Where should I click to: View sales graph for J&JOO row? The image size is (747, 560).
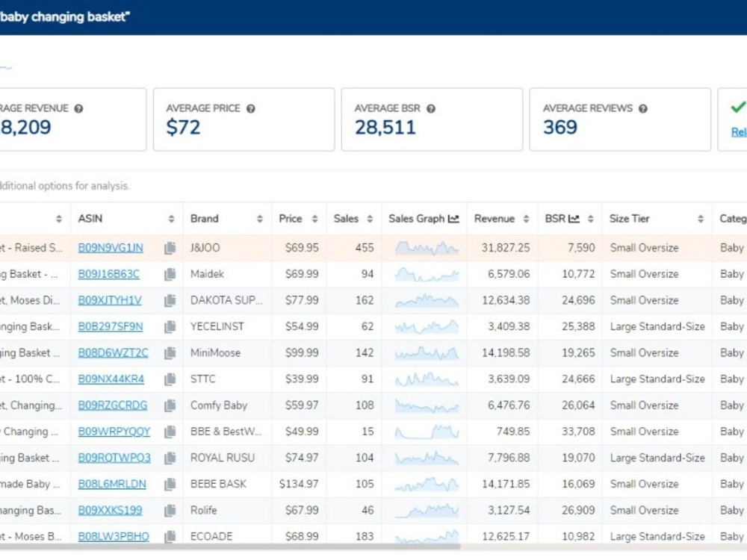427,248
